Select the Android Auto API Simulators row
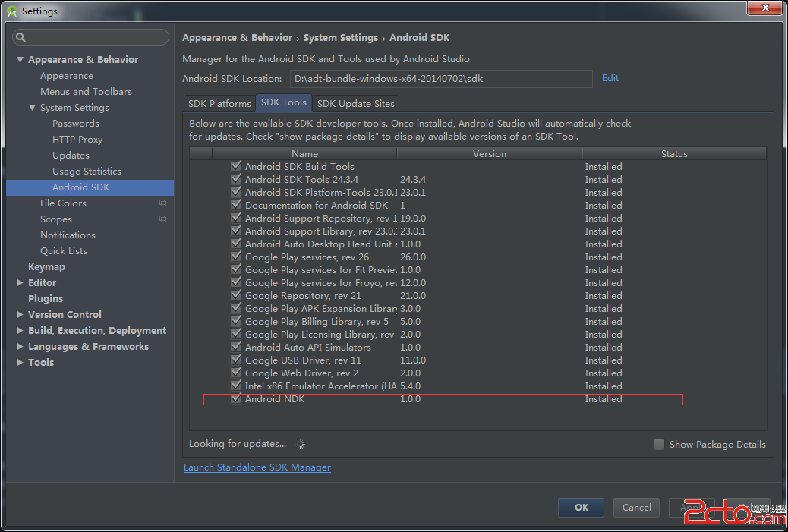 478,347
